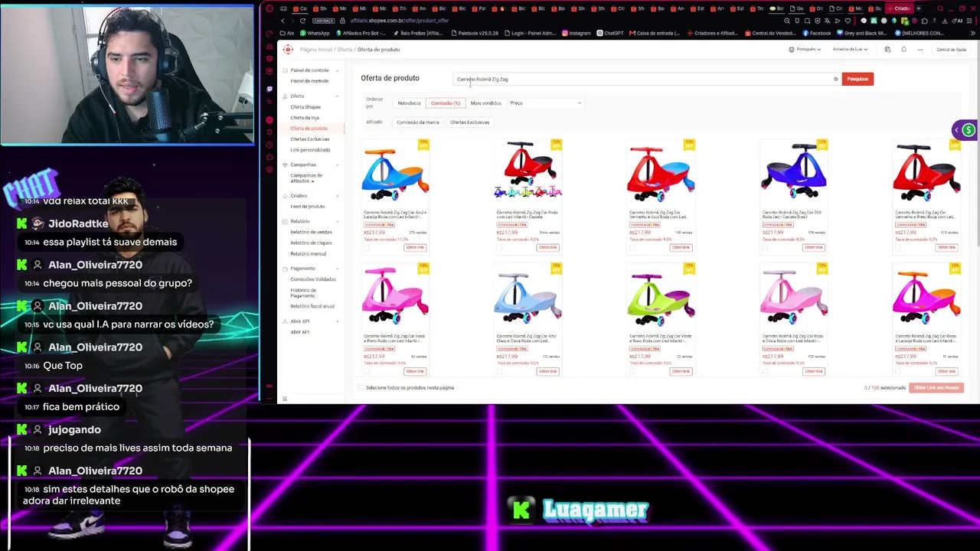
Task: Click the browser address bar URL
Action: [x=400, y=21]
